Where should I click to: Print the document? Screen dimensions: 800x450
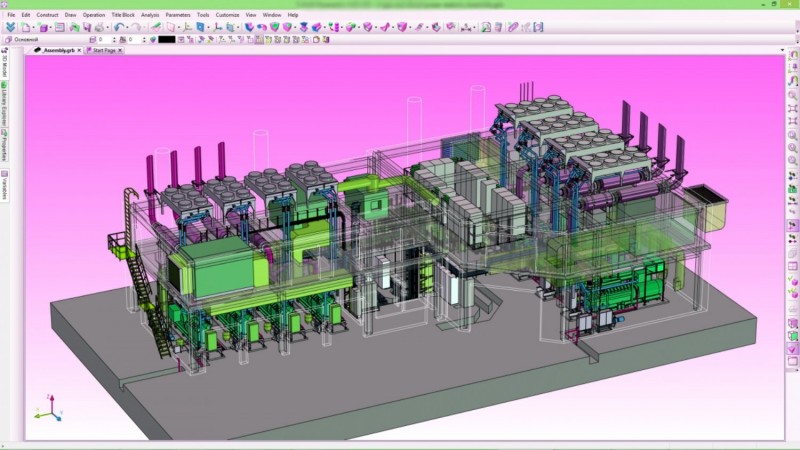tap(99, 27)
